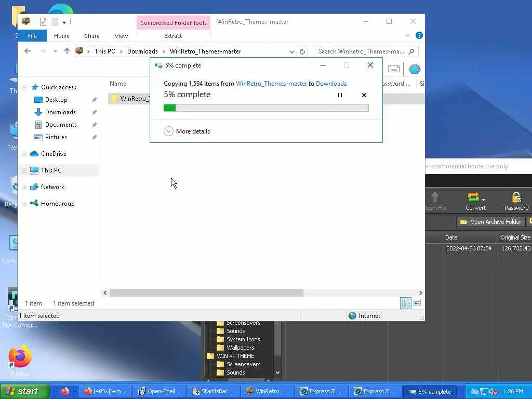Select OneDrive in navigation pane
The image size is (532, 399).
tap(54, 154)
